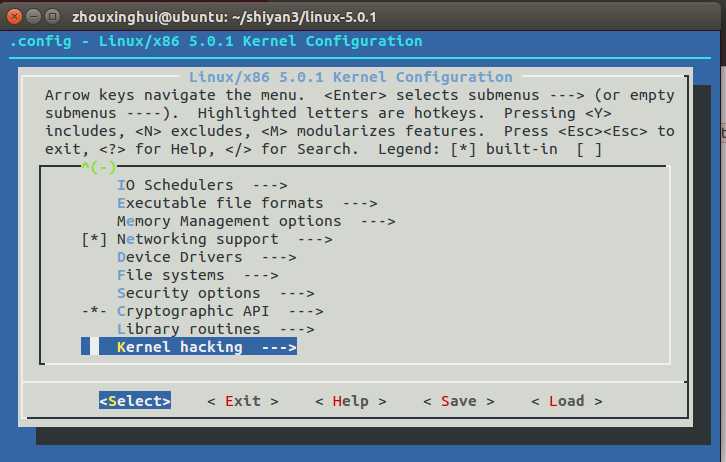The height and width of the screenshot is (462, 726).
Task: Open the IO Schedulers submenu
Action: coord(202,185)
